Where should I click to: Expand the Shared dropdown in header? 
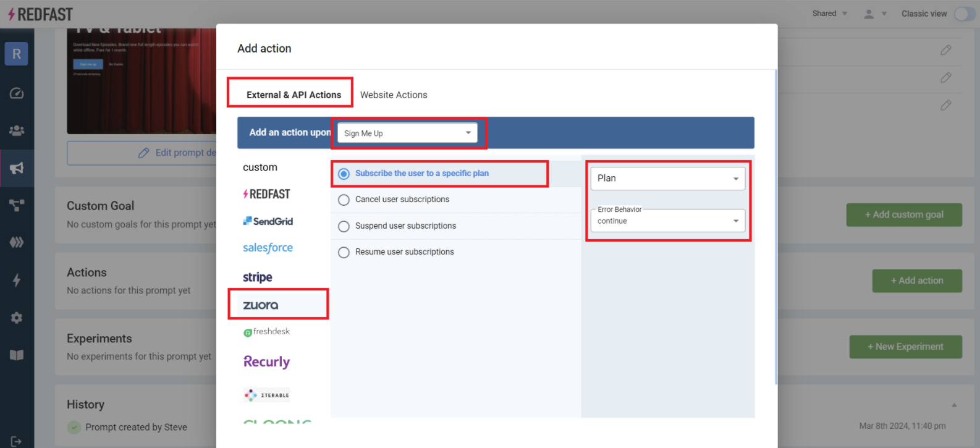(830, 14)
